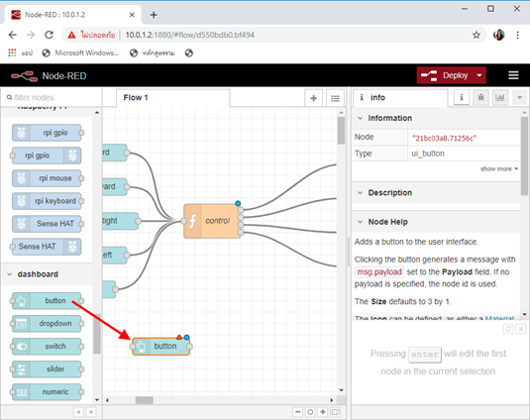Select the Sense HAT output palette node
The image size is (530, 420).
tap(46, 247)
